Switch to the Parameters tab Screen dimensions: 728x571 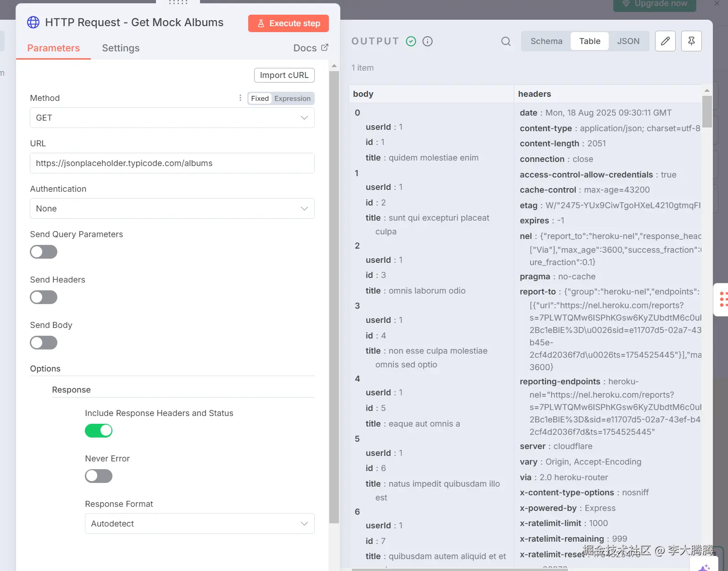tap(53, 48)
